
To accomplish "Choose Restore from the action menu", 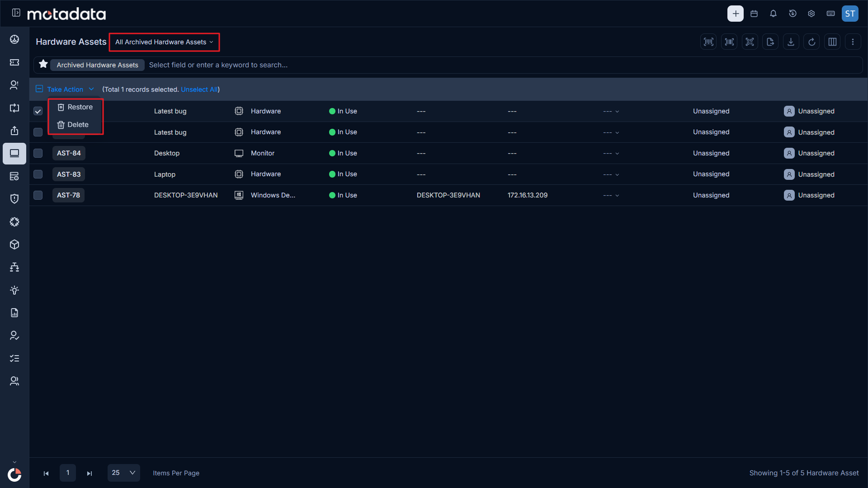I will [75, 107].
